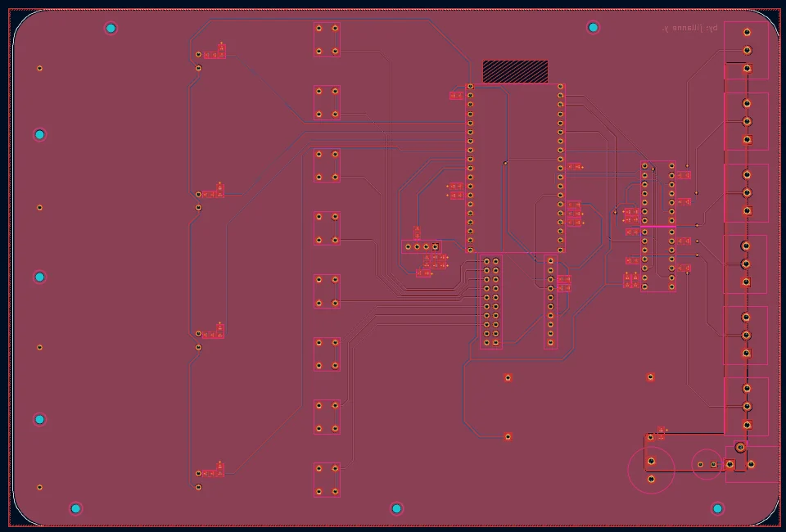Select the microcontroller module's rectangular footprint outline

(x=515, y=169)
